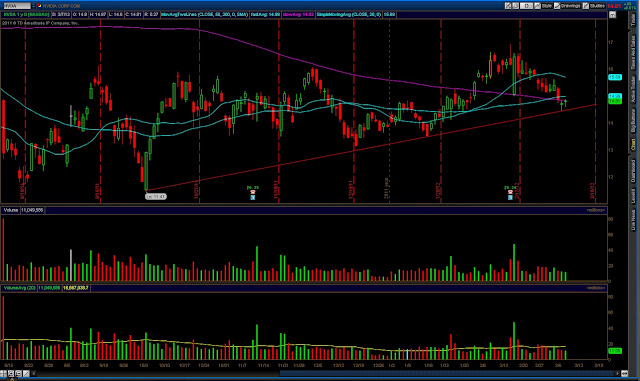The height and width of the screenshot is (381, 640).
Task: Click the drawing line tool icon at bottom left
Action: click(x=26, y=373)
